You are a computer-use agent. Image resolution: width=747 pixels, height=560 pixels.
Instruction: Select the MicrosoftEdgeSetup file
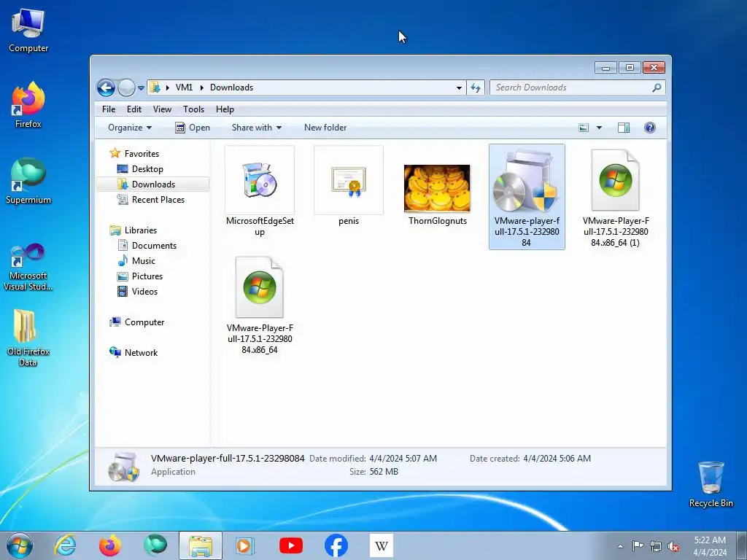click(260, 192)
